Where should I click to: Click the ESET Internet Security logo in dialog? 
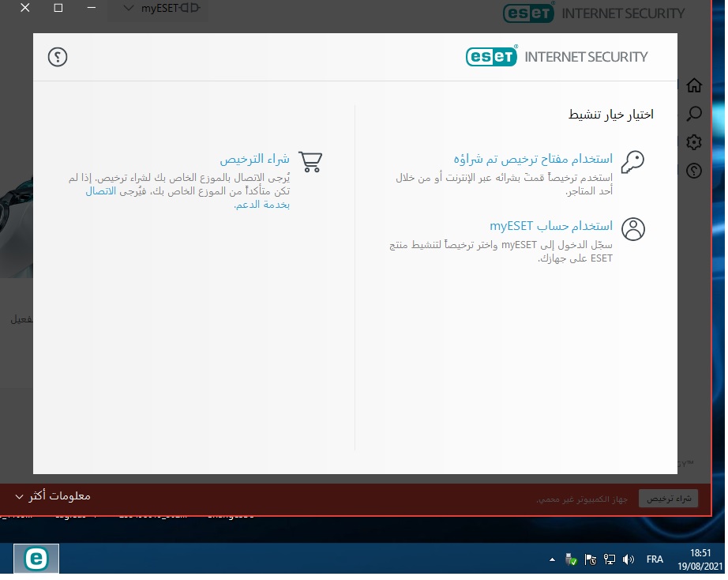[557, 57]
